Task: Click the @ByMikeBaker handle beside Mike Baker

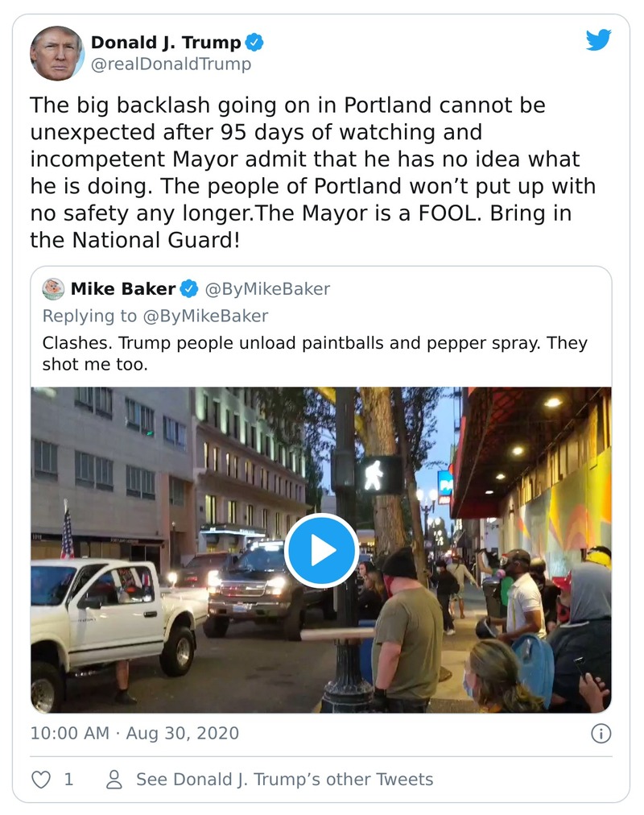Action: coord(267,289)
